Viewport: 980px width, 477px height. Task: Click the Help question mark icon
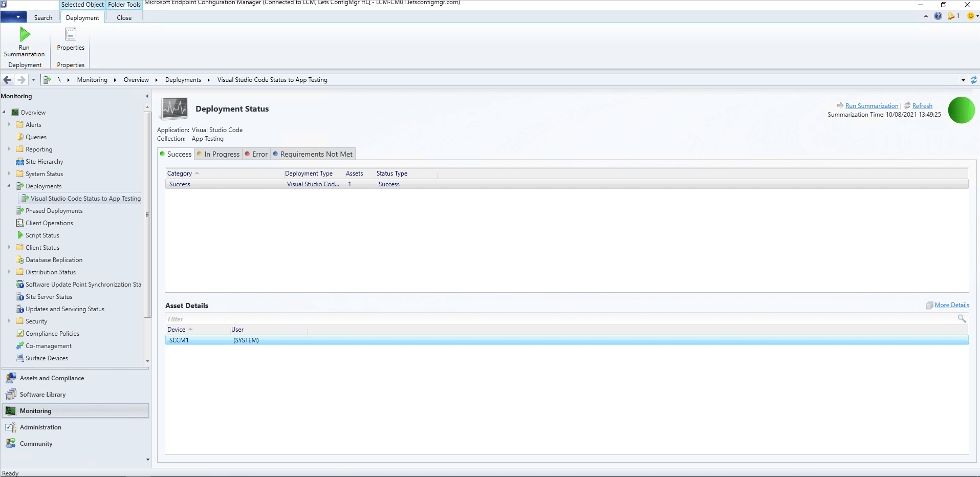pos(938,16)
